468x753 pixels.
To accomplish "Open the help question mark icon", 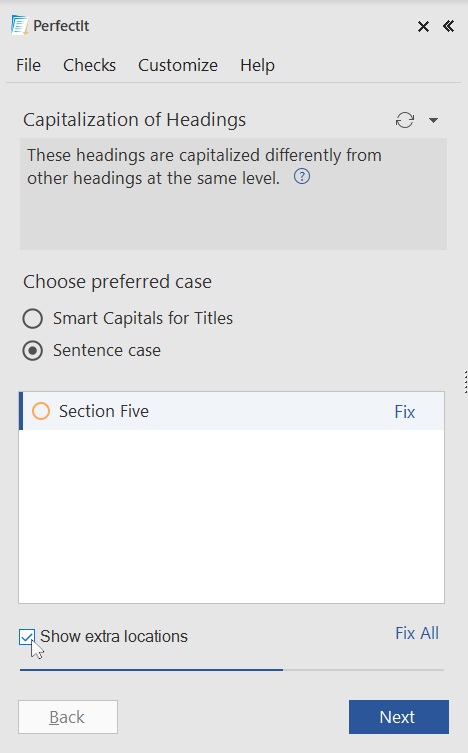I will [x=302, y=177].
